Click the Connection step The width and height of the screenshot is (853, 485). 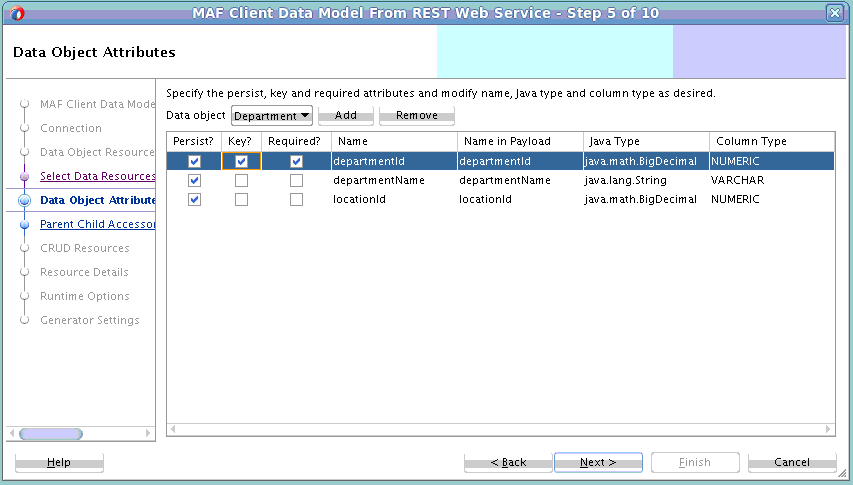tap(71, 128)
